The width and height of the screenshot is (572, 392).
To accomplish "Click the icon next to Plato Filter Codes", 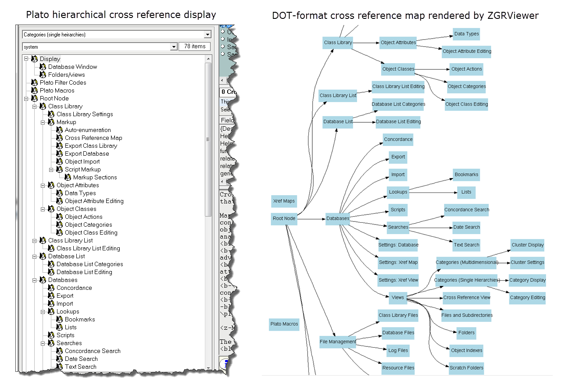I will click(34, 83).
